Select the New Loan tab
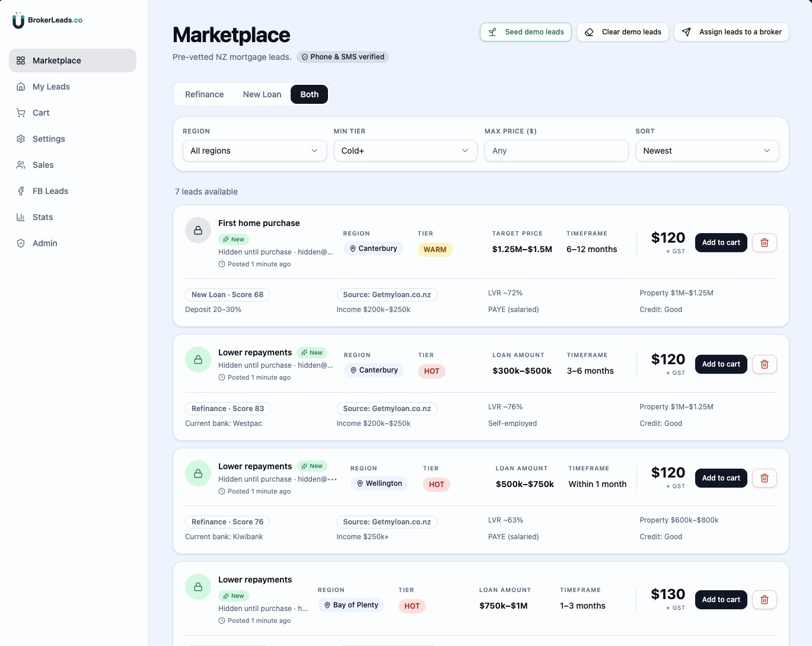The image size is (812, 646). (262, 94)
